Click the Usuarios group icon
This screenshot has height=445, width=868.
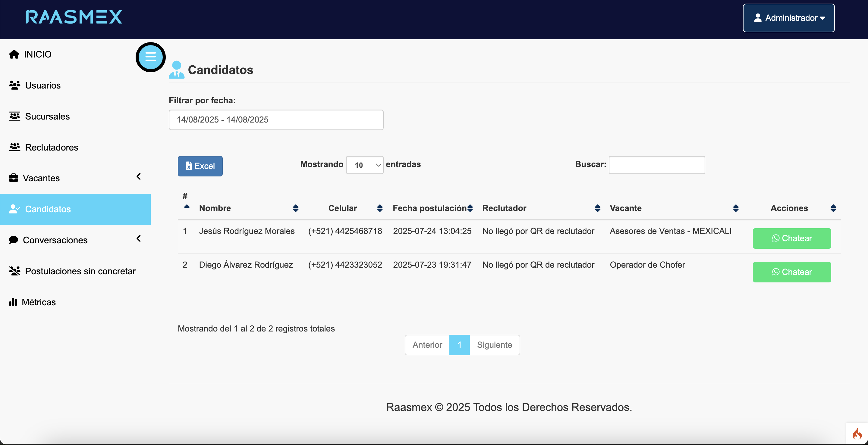tap(14, 85)
